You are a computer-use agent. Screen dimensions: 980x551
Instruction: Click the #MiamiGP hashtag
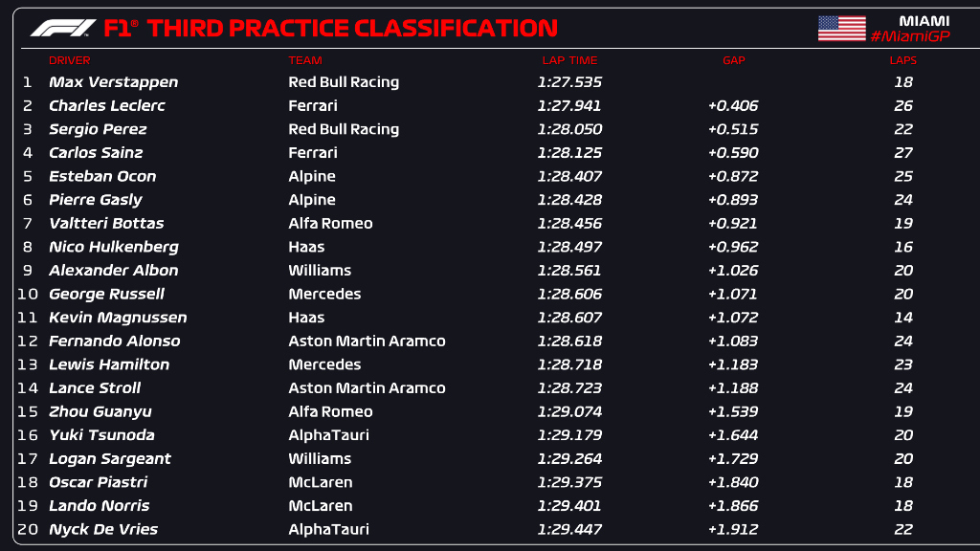910,36
